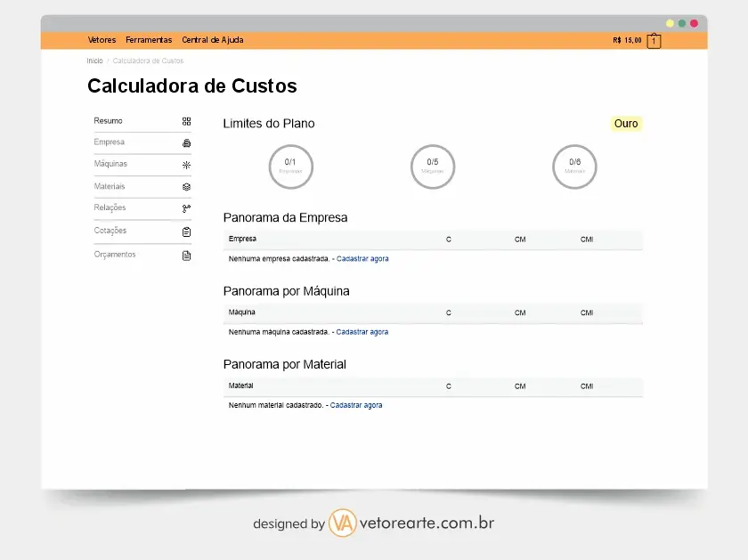Click Cadastrar agora for empresa
Viewport: 748px width, 560px height.
(362, 258)
